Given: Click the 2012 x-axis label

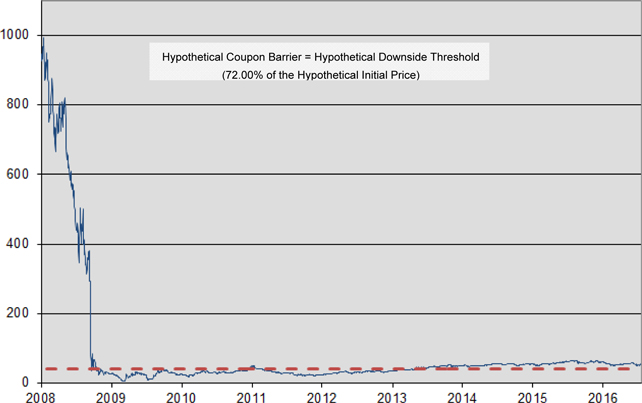Looking at the screenshot, I should (x=321, y=395).
